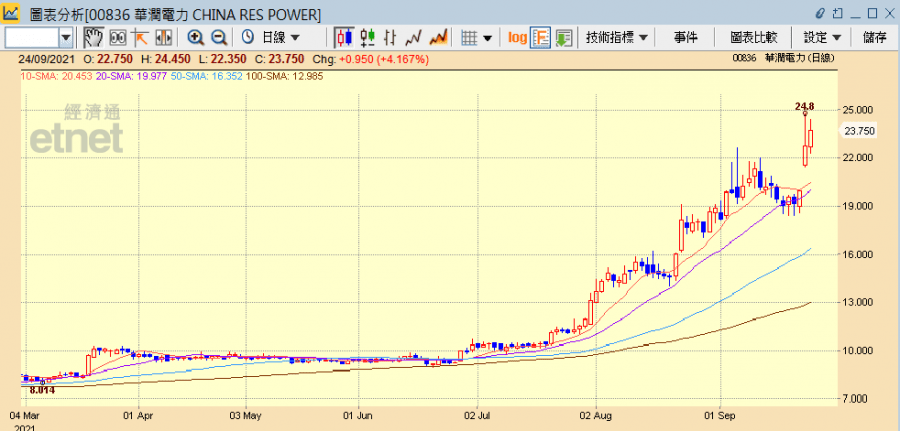Open the stock code combo box dropdown
Screen dimensions: 900x431
66,37
